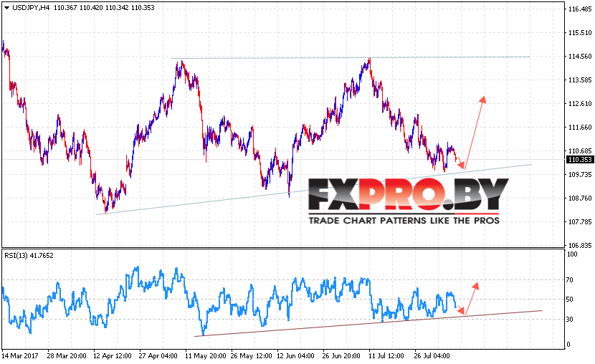Click RSI scale level 0
The height and width of the screenshot is (364, 595).
click(568, 345)
